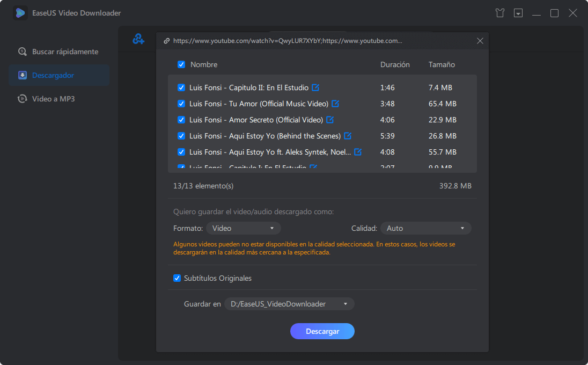Viewport: 588px width, 365px height.
Task: Expand the Calidad dropdown set to Auto
Action: click(425, 228)
